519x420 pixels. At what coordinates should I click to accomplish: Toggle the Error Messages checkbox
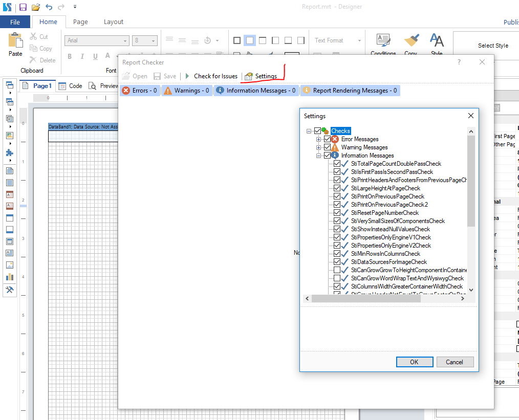328,139
